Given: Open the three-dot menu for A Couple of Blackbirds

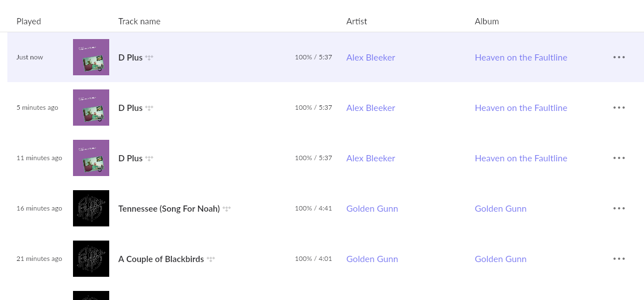Looking at the screenshot, I should tap(619, 259).
